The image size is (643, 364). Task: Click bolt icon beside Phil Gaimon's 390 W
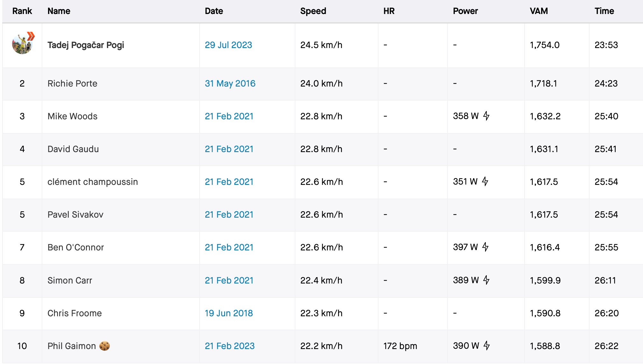tap(486, 346)
